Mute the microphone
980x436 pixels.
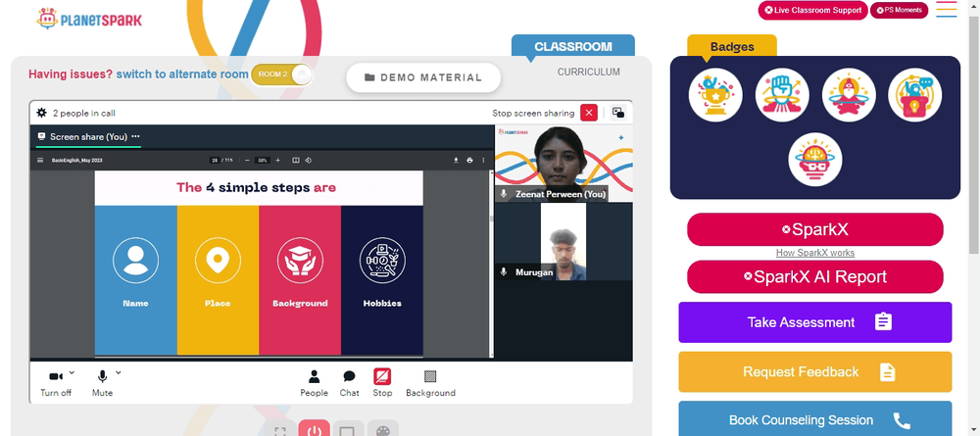(103, 383)
